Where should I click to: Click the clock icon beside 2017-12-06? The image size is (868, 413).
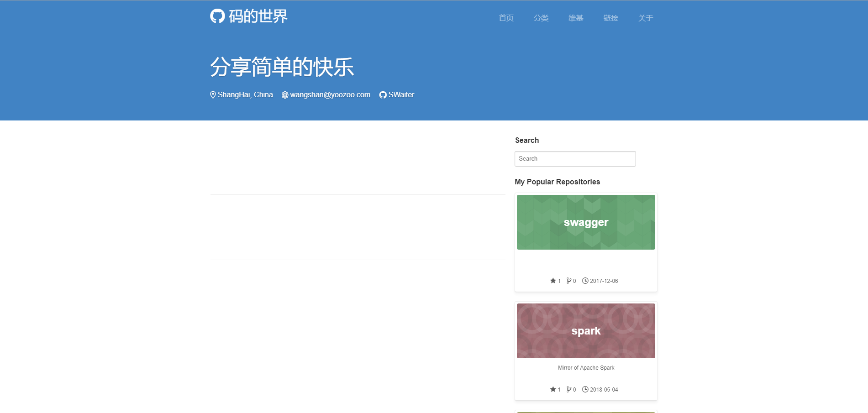click(585, 281)
